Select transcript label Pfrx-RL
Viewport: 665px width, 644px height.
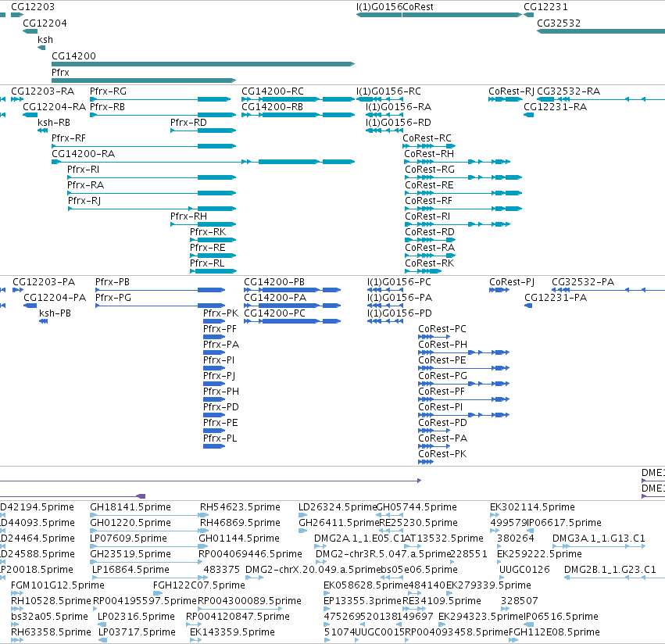coord(207,263)
